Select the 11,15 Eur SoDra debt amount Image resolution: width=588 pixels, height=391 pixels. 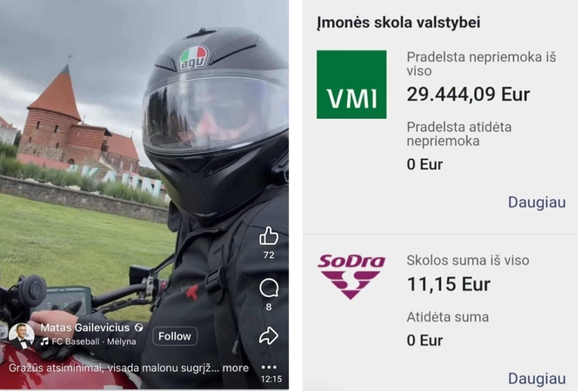coord(449,284)
